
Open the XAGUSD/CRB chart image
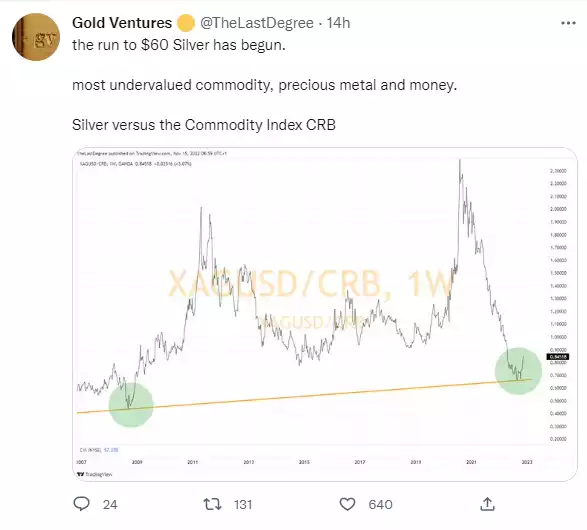point(325,314)
